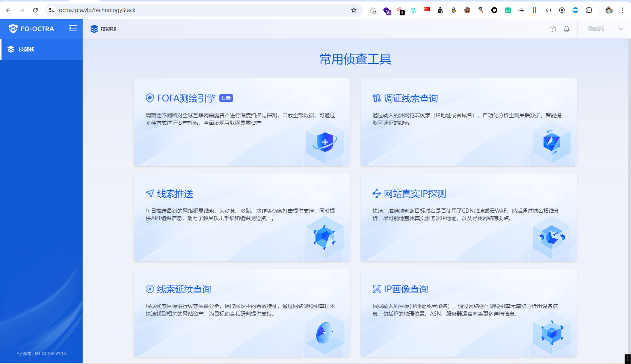Click the 网站真实IP探测 lightning icon

pos(376,193)
